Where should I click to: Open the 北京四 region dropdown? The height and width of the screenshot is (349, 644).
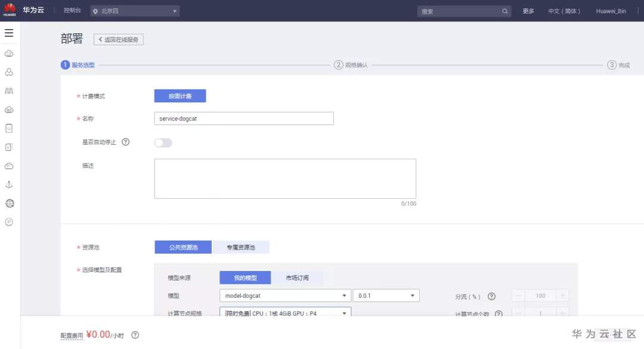135,11
